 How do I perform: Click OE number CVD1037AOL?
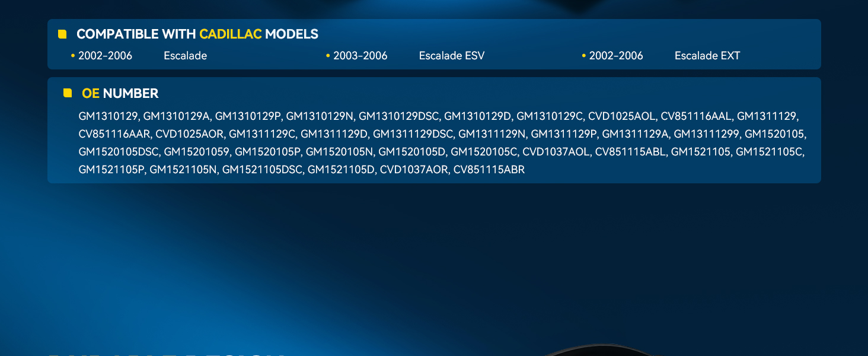click(x=555, y=152)
